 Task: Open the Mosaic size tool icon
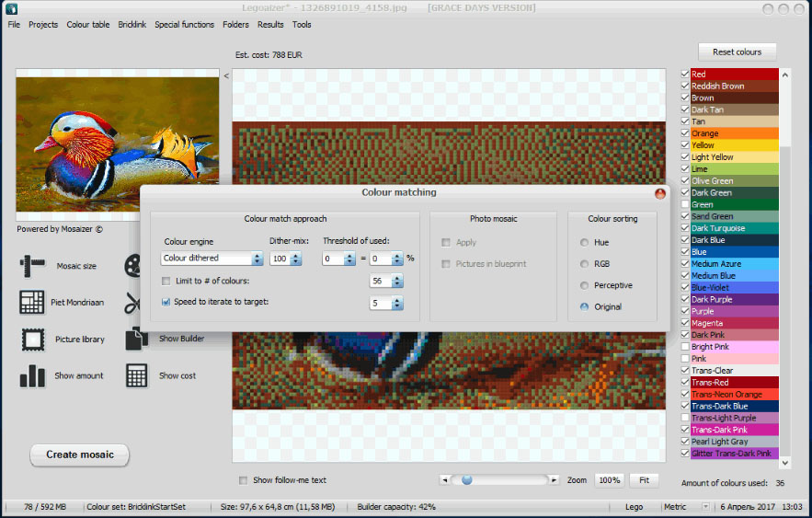coord(32,266)
